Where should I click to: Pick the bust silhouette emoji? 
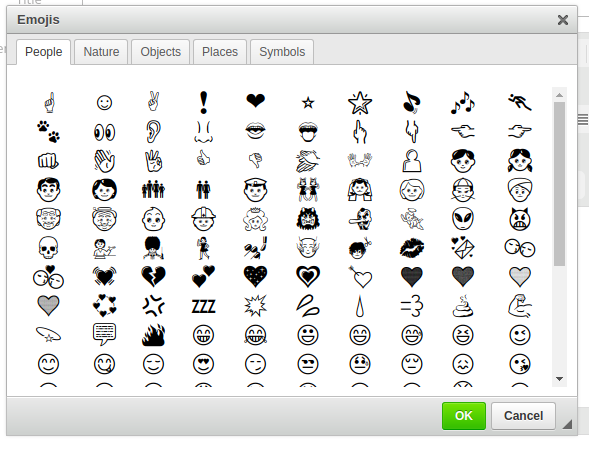[x=412, y=161]
